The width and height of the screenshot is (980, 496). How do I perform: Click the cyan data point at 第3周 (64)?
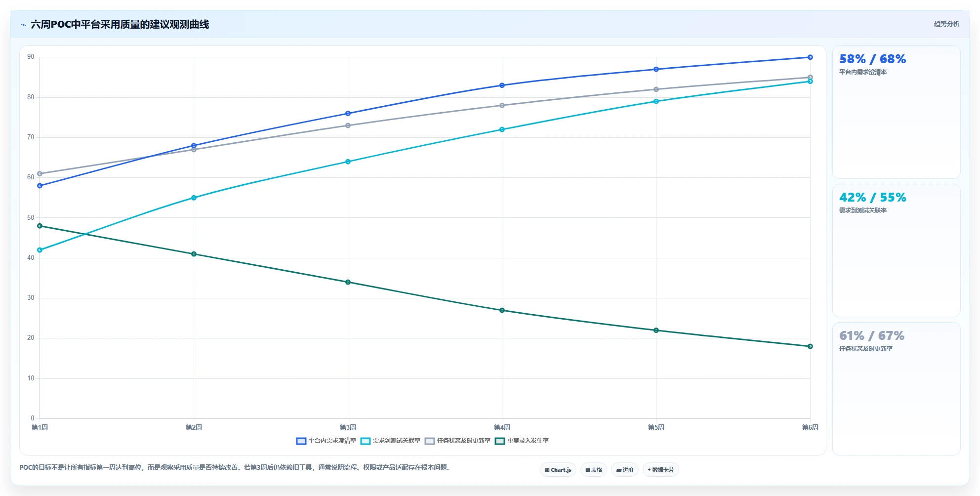point(348,162)
